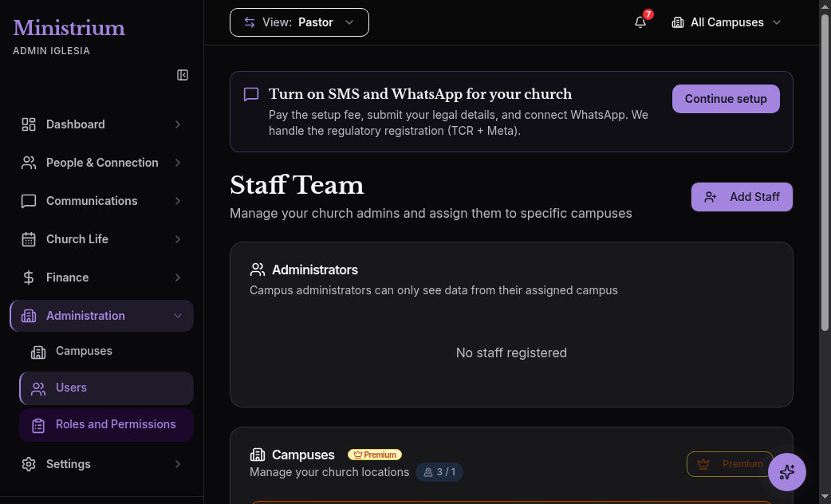This screenshot has width=831, height=504.
Task: Expand People & Connection chevron
Action: click(x=178, y=163)
